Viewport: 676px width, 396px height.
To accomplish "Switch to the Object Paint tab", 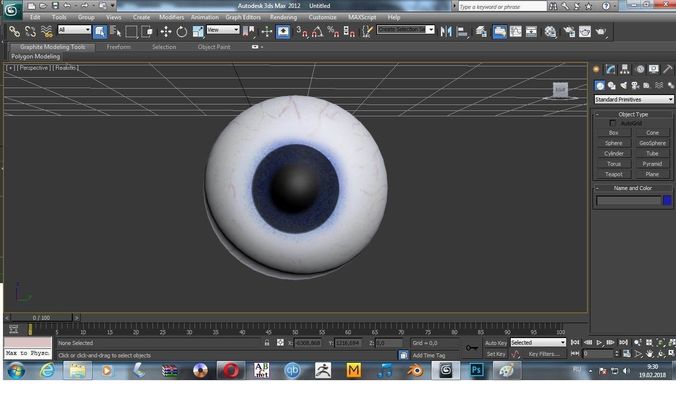I will 214,47.
